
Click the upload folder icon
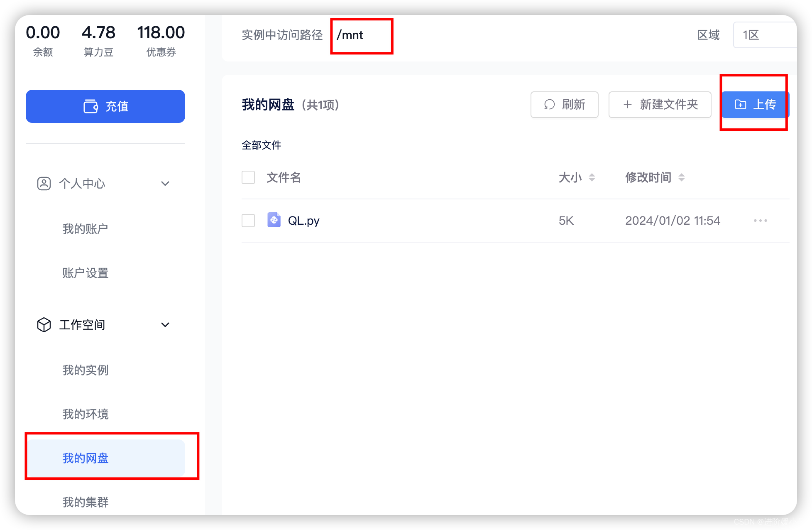(x=741, y=105)
